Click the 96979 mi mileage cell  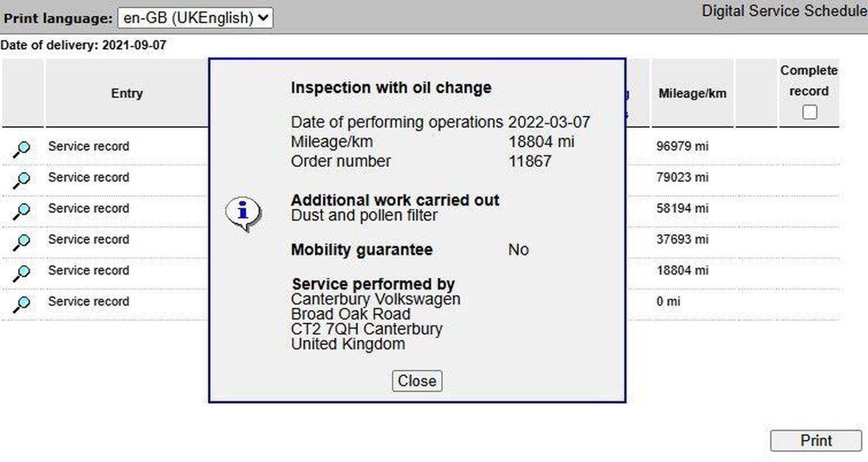pyautogui.click(x=682, y=146)
